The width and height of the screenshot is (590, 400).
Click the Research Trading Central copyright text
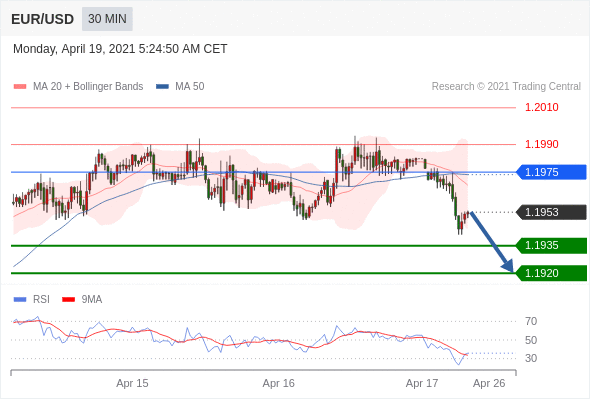(506, 87)
